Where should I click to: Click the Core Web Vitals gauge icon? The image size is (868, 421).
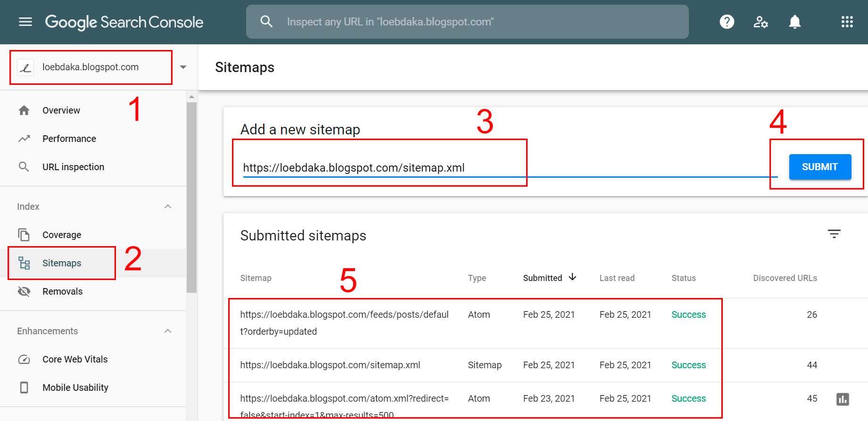[x=24, y=359]
